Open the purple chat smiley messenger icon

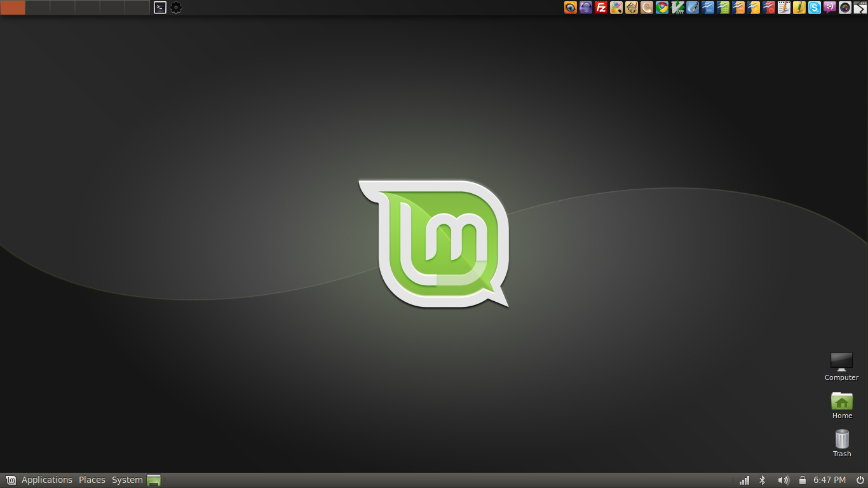point(830,8)
